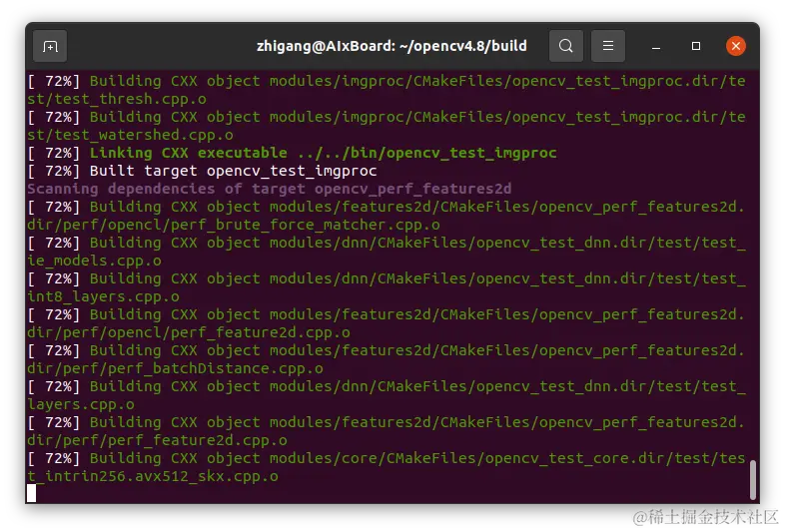Viewport: 785px width, 532px height.
Task: Click 'Built target opencv_test_imgproc' line
Action: click(x=202, y=171)
